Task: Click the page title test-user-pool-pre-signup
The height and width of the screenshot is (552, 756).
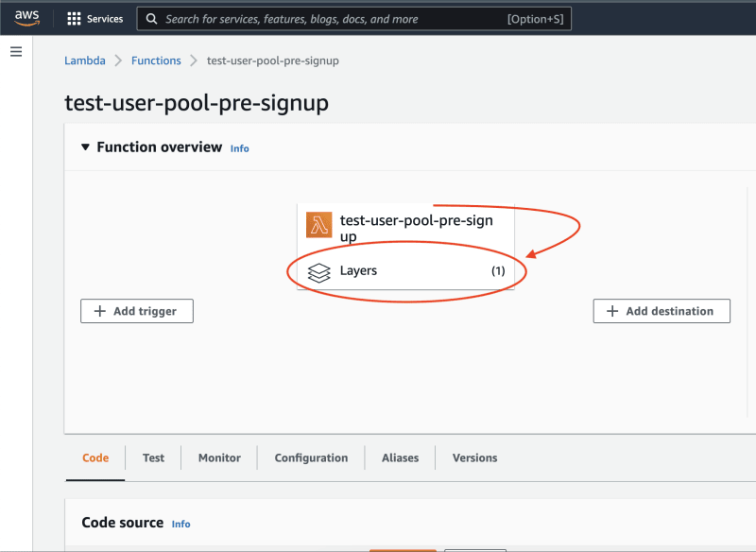Action: 197,103
